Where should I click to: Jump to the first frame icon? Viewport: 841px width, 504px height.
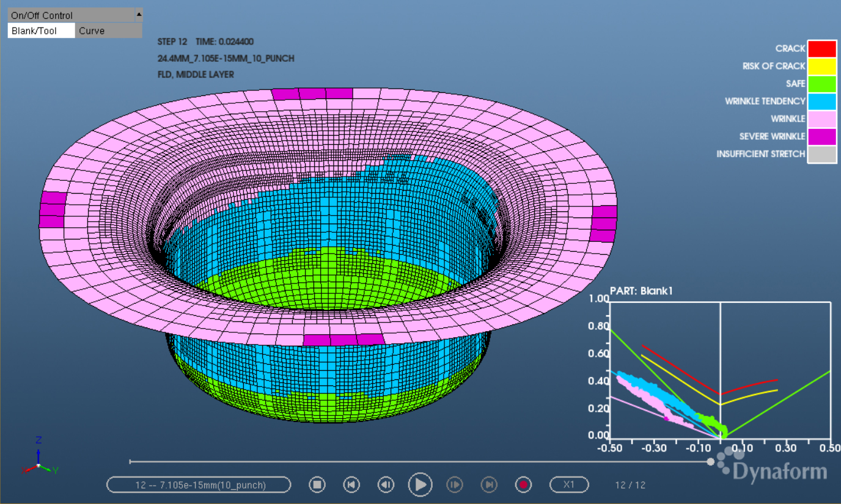click(351, 485)
